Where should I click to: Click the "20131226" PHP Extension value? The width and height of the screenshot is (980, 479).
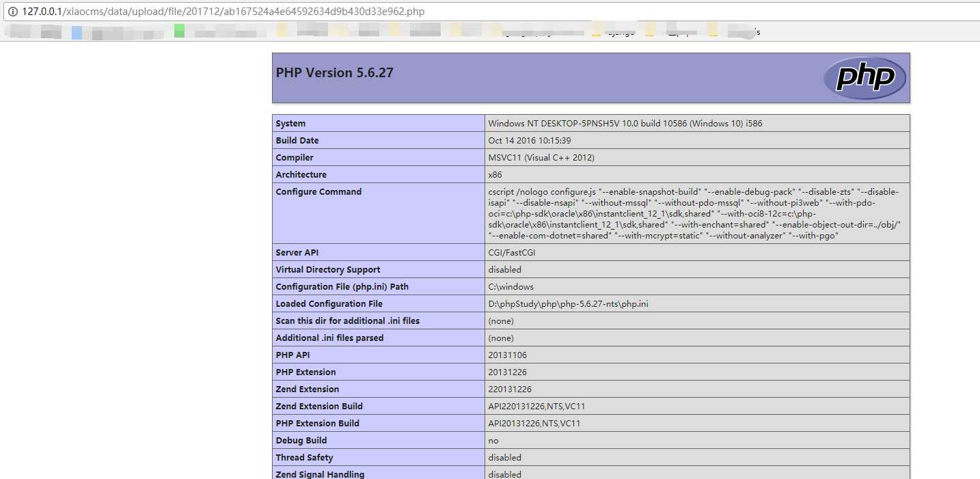[507, 372]
